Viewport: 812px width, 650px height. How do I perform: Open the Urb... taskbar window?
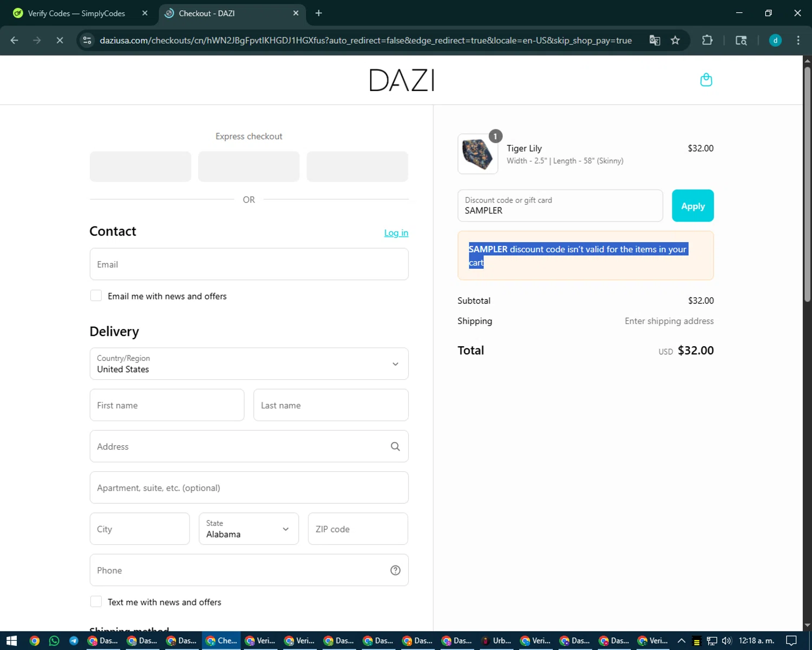pyautogui.click(x=497, y=641)
